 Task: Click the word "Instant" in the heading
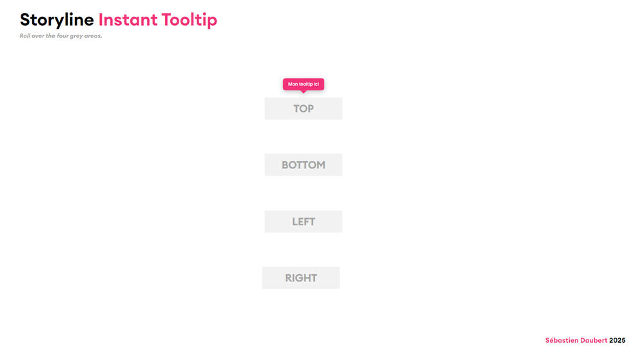pos(128,20)
